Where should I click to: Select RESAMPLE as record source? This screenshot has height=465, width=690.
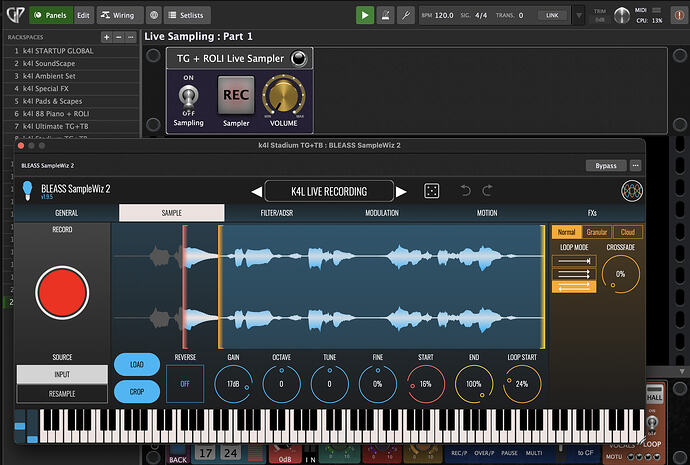(62, 393)
